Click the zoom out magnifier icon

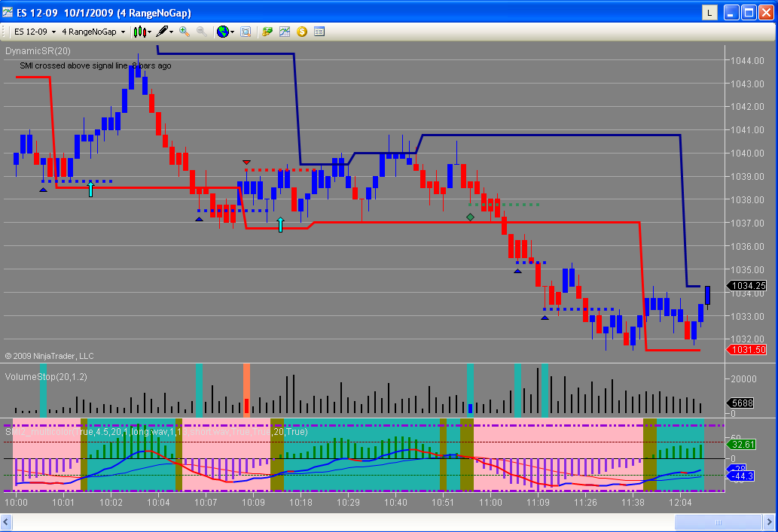coord(201,32)
